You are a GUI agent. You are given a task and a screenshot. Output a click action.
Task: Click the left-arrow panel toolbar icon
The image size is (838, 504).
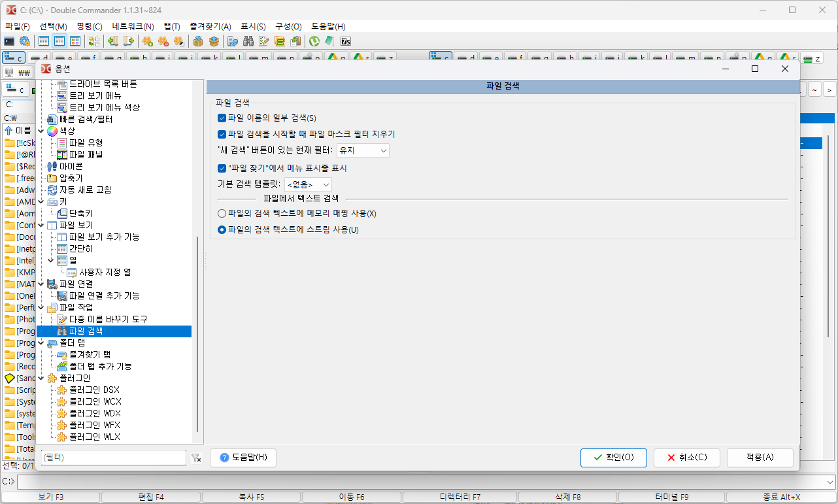pyautogui.click(x=113, y=41)
